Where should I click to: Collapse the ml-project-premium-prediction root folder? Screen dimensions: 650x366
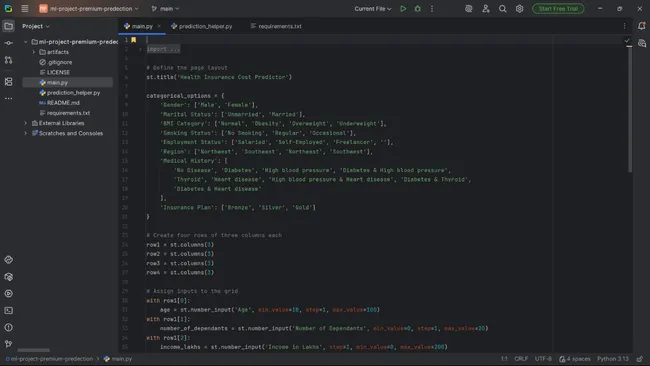(x=26, y=42)
